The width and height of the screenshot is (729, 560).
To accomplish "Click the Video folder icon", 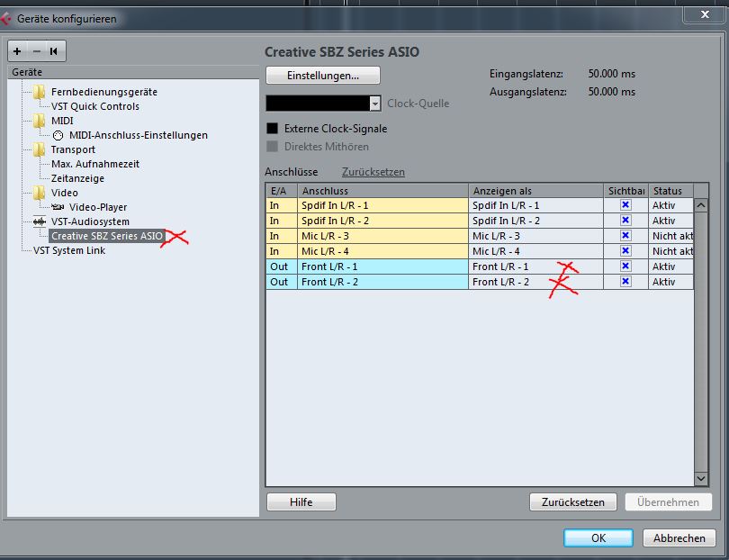I will click(39, 193).
